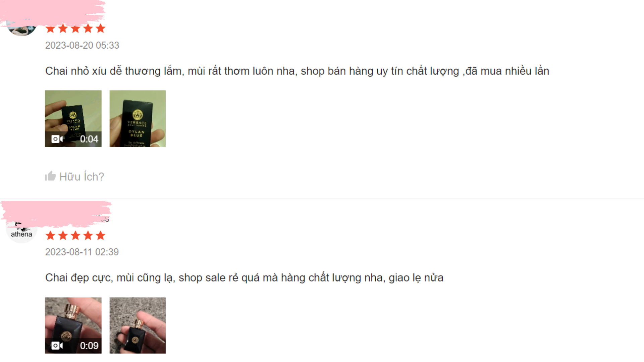Click the athena reviewer avatar

tap(21, 231)
